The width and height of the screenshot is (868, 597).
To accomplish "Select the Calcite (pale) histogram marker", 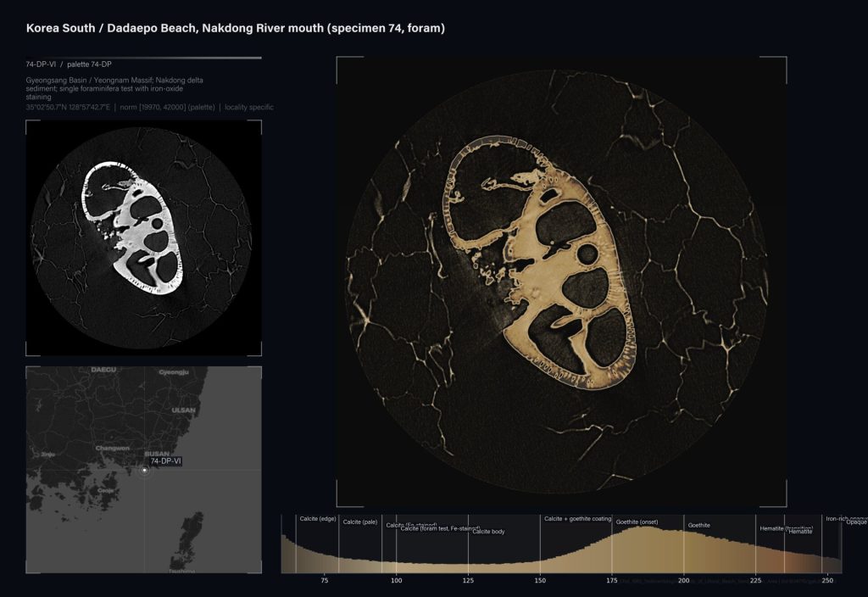I will (359, 522).
